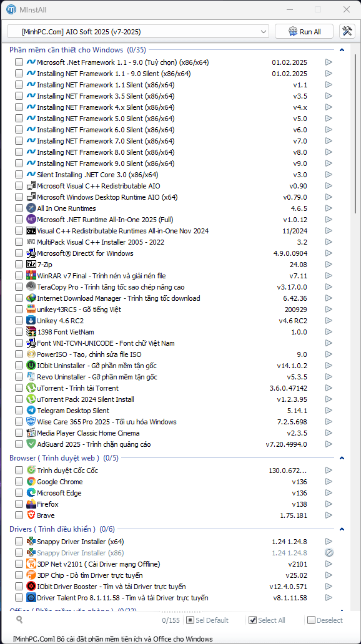Collapse the Office group chevron
The image size is (361, 644).
click(342, 610)
